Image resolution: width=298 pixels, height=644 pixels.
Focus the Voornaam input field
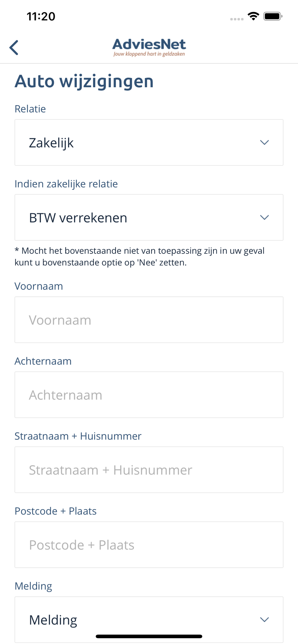[149, 320]
